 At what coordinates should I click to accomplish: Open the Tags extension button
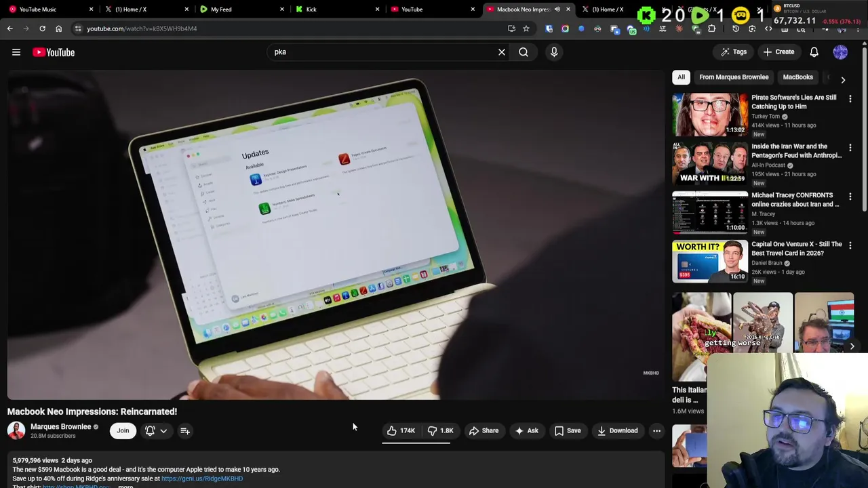[734, 52]
